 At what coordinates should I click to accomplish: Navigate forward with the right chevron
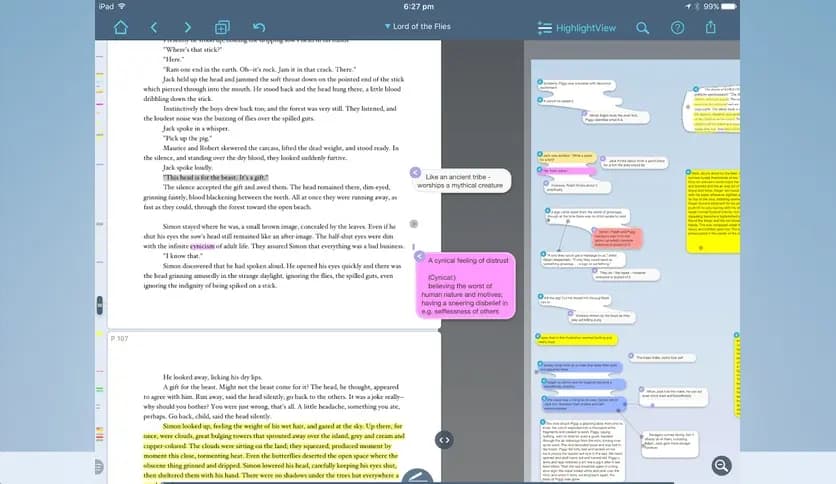tap(187, 27)
